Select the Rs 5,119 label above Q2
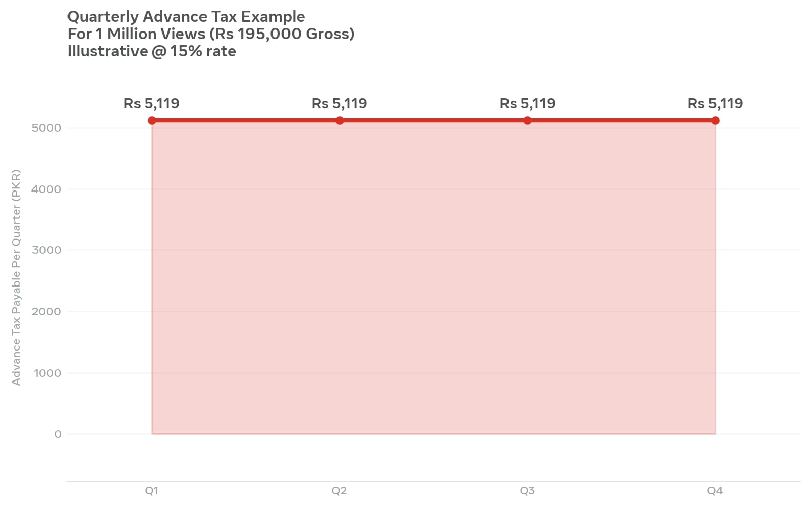Screen dimensions: 812x508 coord(340,104)
